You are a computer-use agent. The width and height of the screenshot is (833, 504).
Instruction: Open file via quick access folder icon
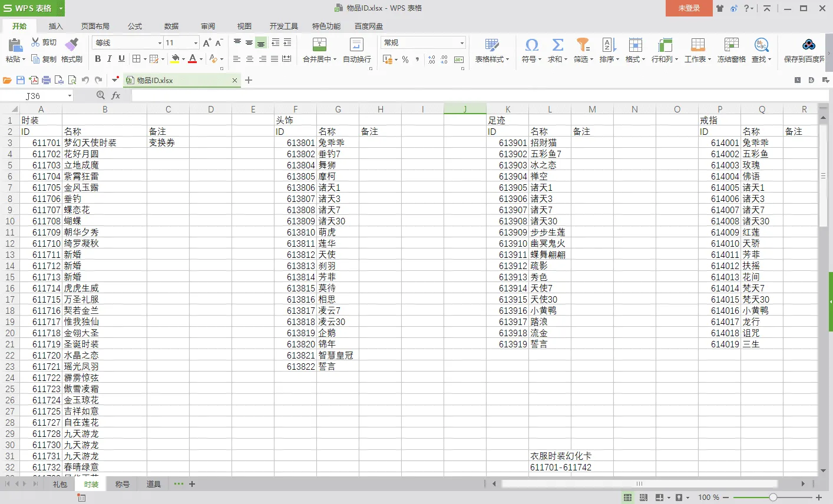coord(7,80)
